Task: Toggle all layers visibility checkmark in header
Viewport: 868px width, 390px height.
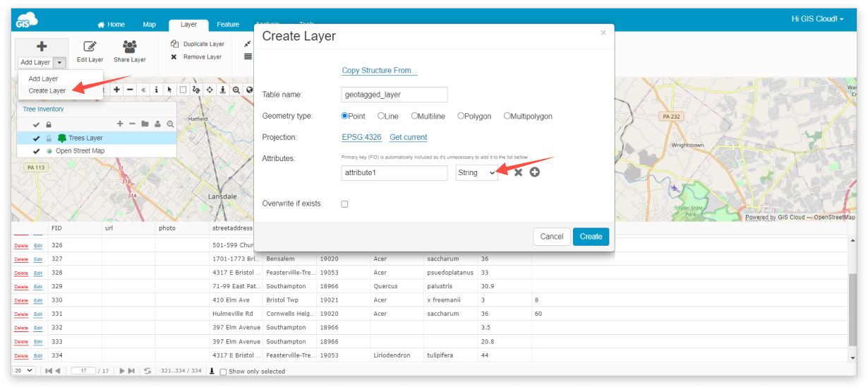Action: [x=36, y=124]
